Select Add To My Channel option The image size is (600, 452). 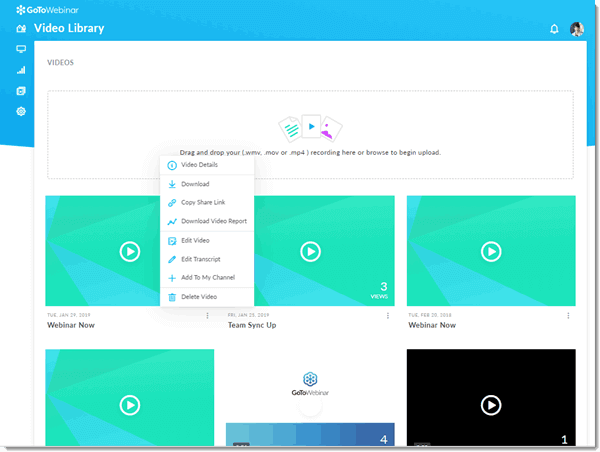pos(207,277)
